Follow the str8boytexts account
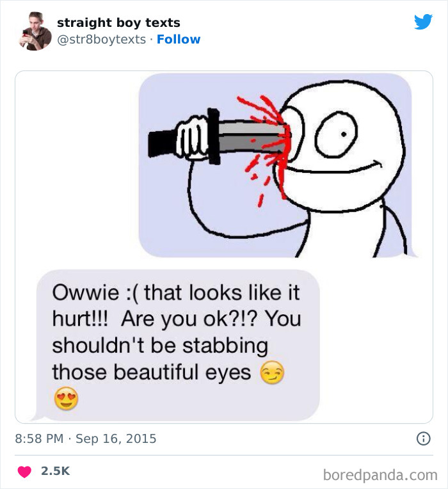The image size is (448, 489). click(x=179, y=39)
